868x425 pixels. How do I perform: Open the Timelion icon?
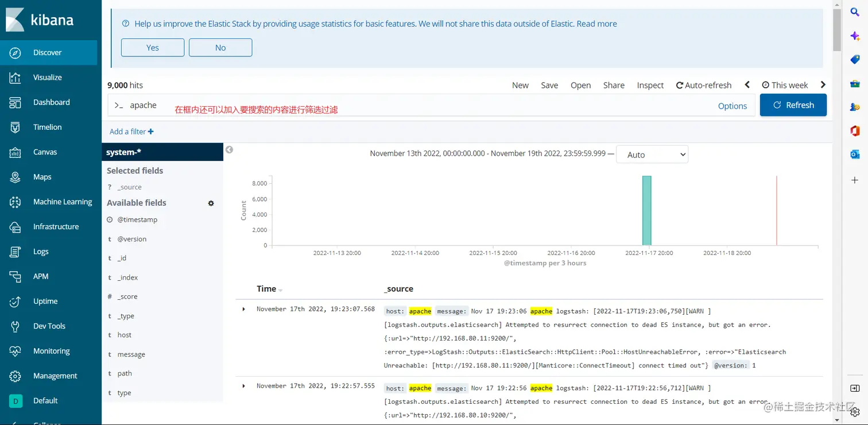[15, 127]
